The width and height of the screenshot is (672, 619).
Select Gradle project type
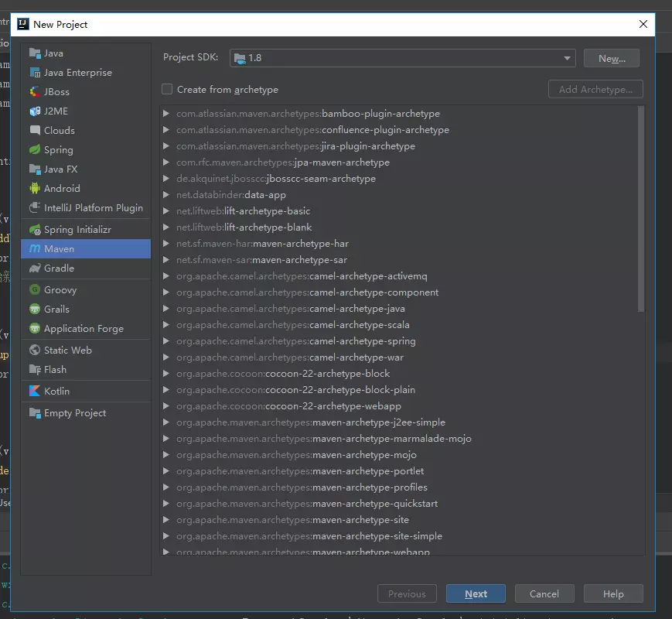tap(86, 268)
